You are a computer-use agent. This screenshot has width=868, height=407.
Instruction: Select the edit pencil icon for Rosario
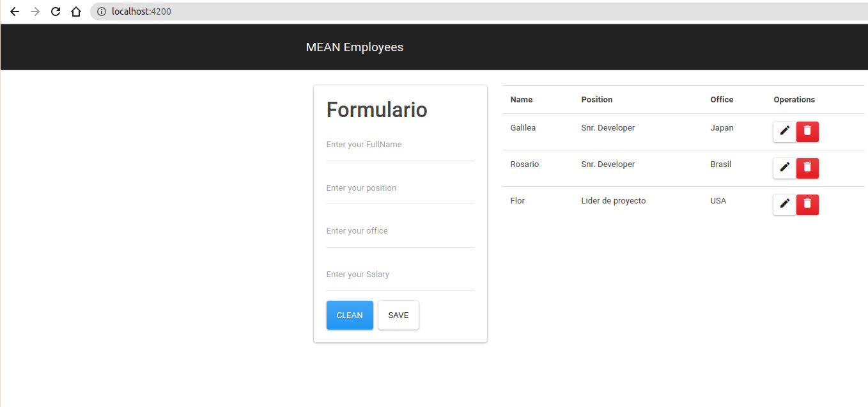[x=784, y=168]
